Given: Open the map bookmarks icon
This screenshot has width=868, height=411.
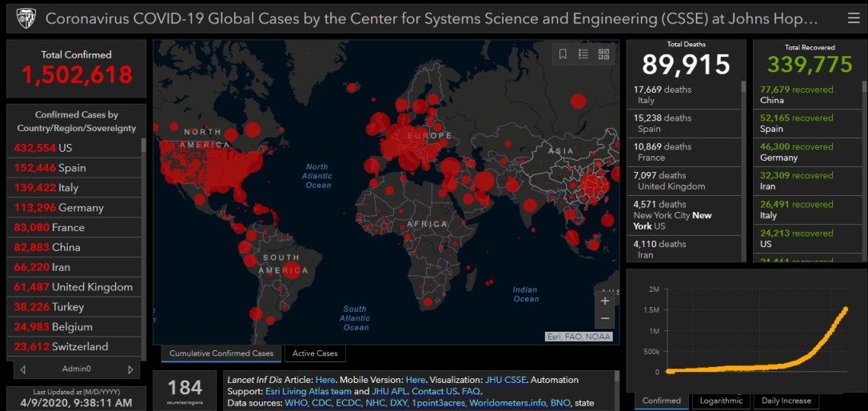Looking at the screenshot, I should click(x=563, y=54).
